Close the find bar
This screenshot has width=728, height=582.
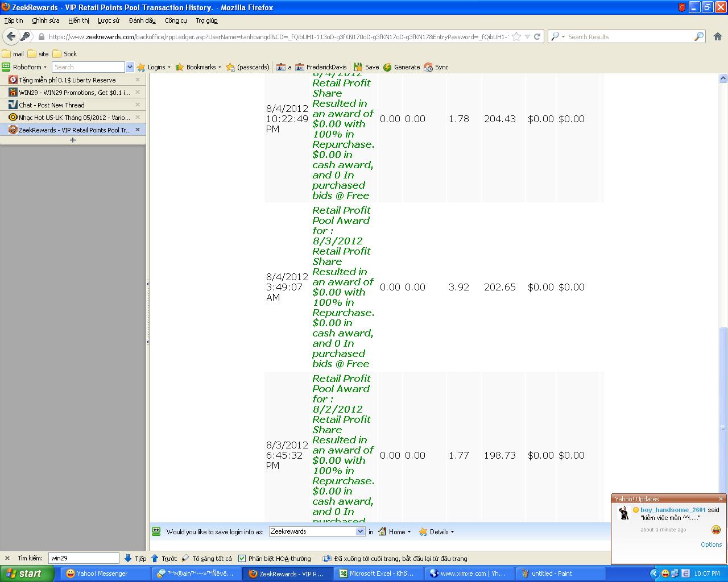tap(7, 558)
